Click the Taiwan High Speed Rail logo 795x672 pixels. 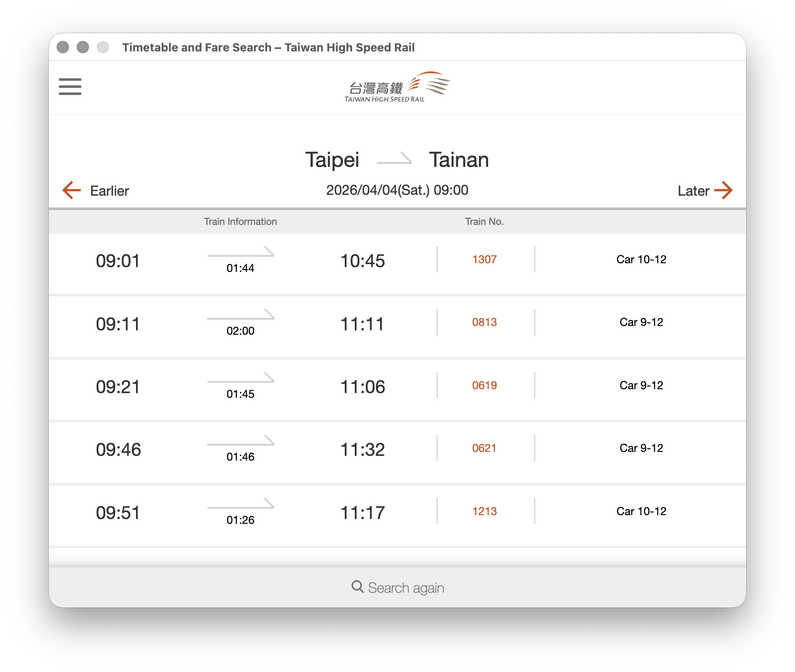coord(397,87)
